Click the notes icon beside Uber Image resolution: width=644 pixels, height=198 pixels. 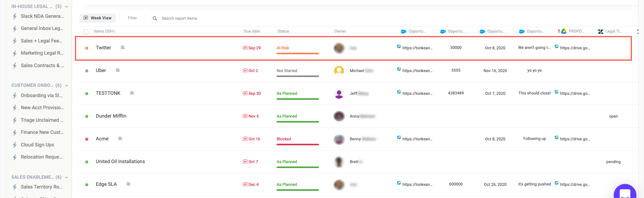coord(118,70)
